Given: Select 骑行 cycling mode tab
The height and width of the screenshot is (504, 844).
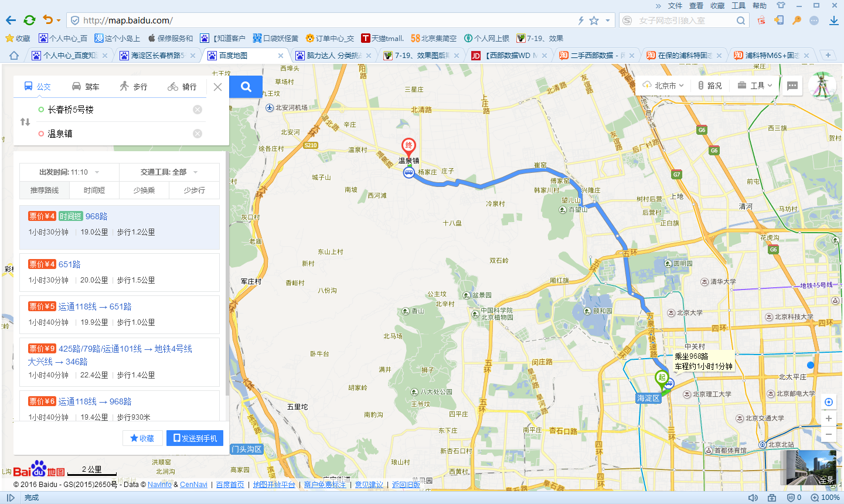Looking at the screenshot, I should (182, 87).
